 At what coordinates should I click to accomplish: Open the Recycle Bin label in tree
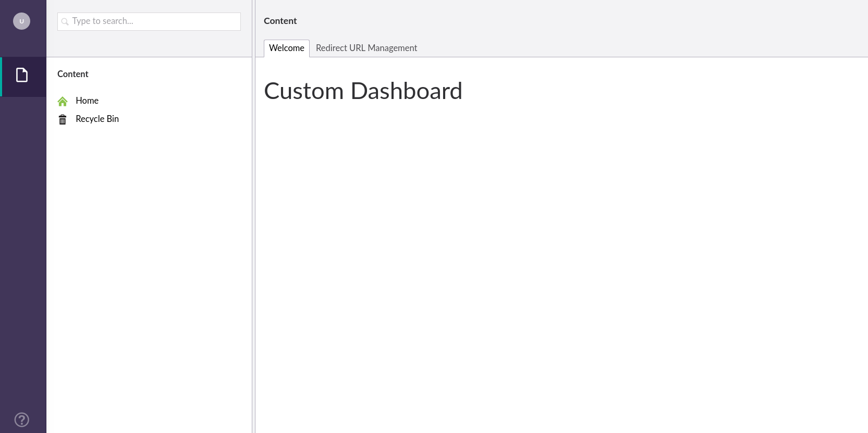pos(97,119)
